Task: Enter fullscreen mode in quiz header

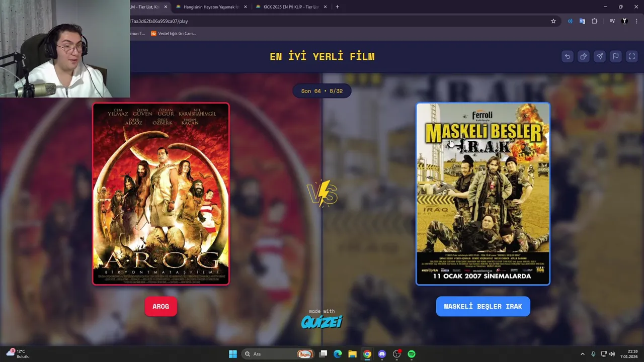Action: (632, 56)
